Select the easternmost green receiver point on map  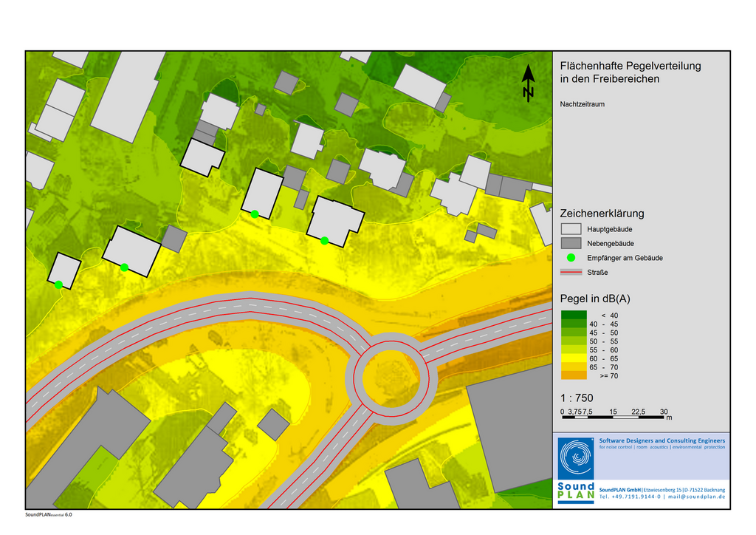point(324,240)
